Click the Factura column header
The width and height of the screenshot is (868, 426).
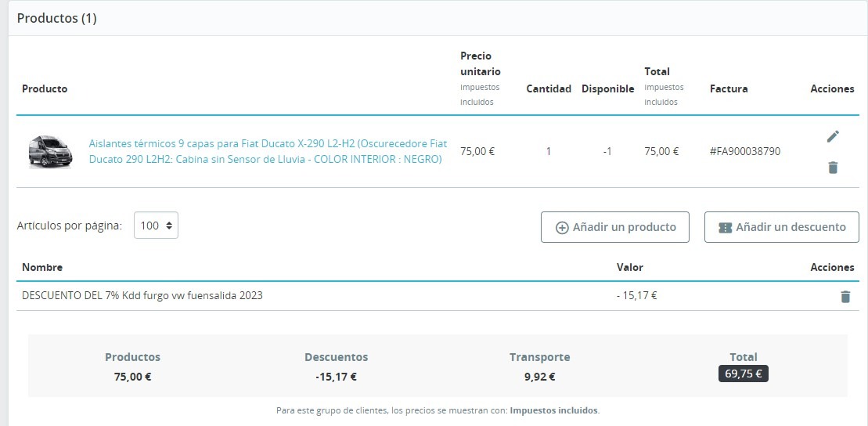(x=729, y=88)
